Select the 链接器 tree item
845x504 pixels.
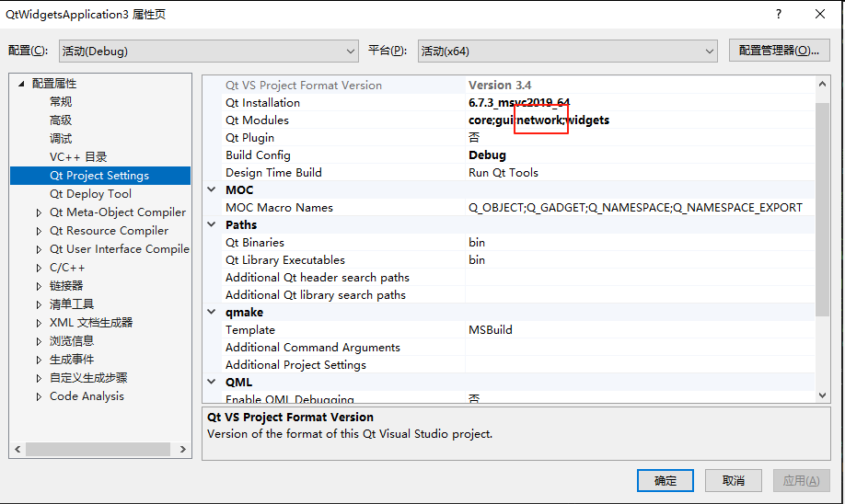tap(66, 286)
